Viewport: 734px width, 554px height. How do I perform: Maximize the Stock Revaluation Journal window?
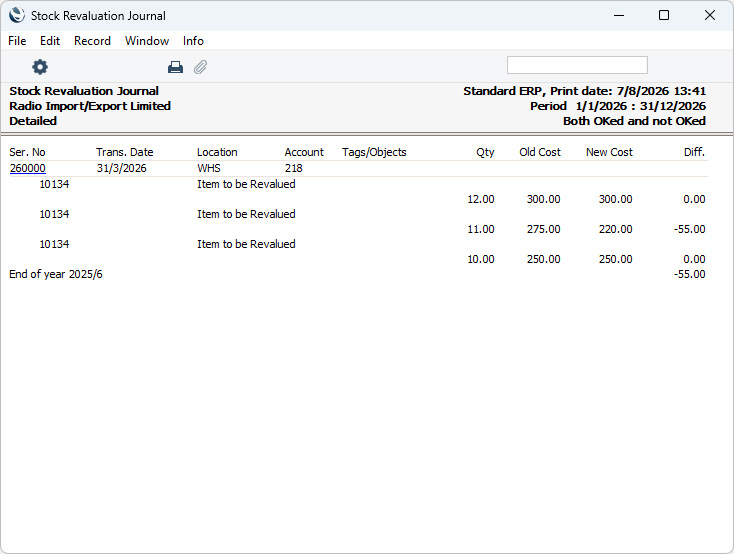point(664,15)
